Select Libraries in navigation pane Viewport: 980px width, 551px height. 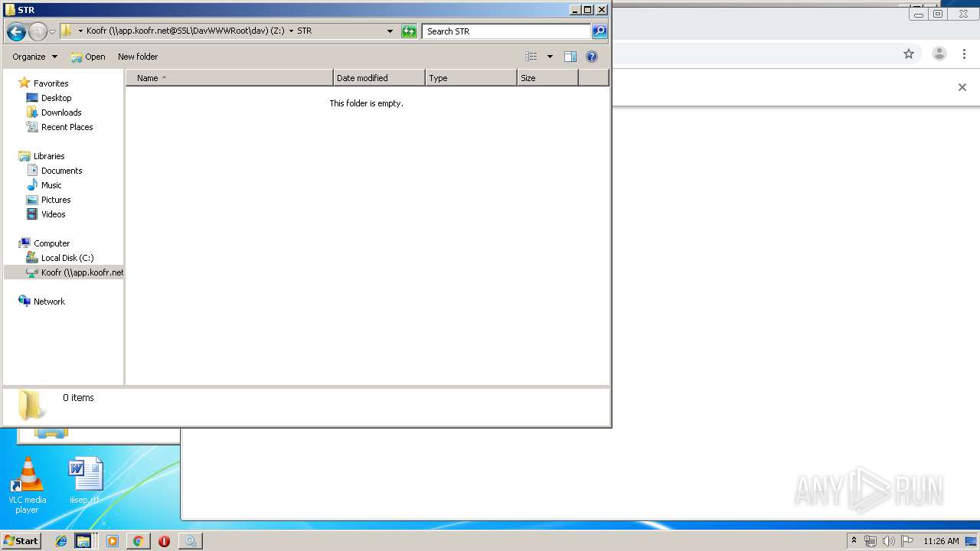pos(49,156)
